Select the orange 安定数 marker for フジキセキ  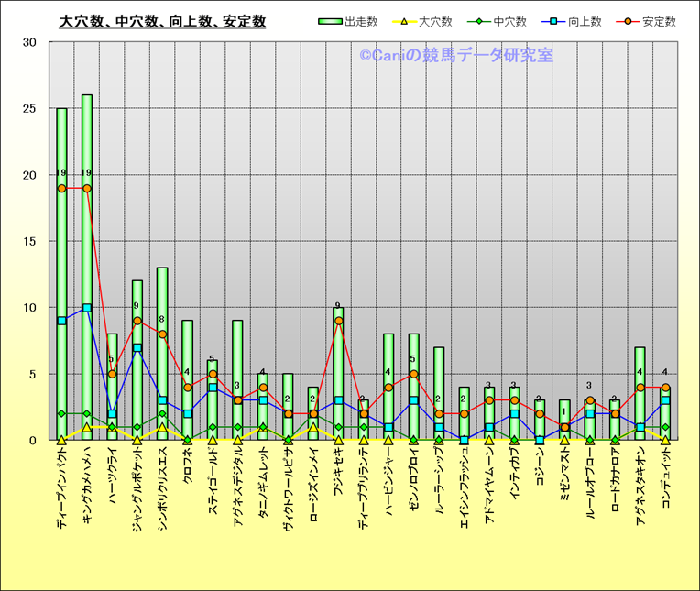tap(338, 321)
